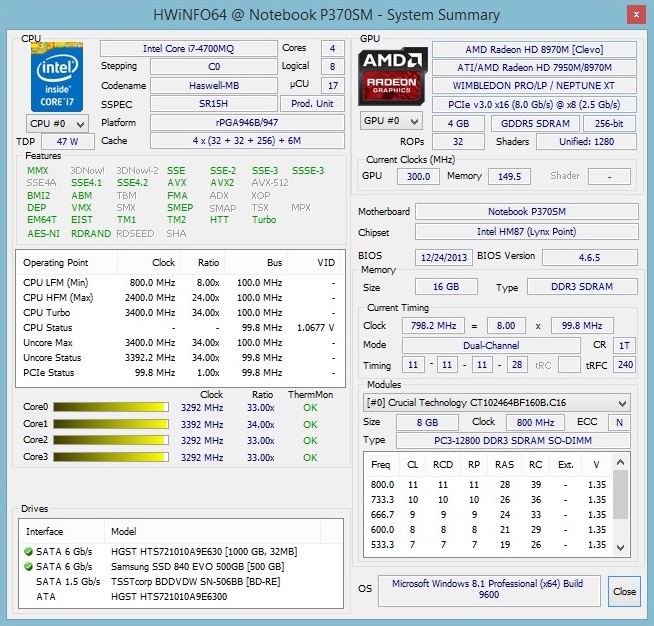Click the Close button next to OS

point(624,591)
